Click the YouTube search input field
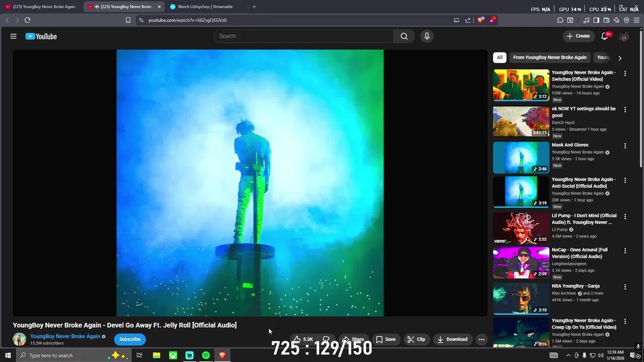This screenshot has height=362, width=644. (x=303, y=36)
